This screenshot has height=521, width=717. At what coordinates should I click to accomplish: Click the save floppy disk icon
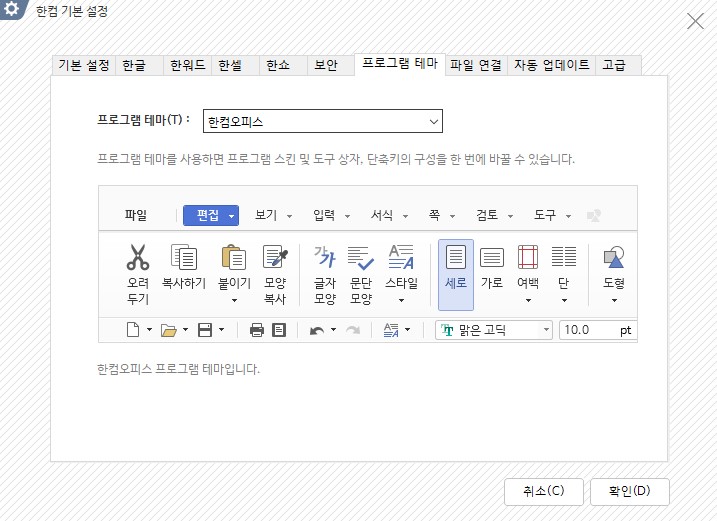[205, 330]
